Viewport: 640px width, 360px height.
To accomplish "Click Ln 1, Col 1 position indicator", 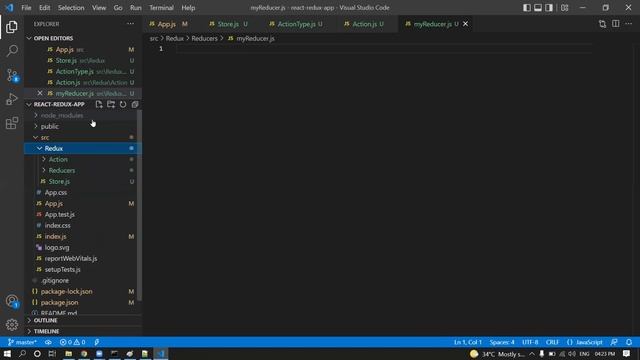I will pos(468,342).
